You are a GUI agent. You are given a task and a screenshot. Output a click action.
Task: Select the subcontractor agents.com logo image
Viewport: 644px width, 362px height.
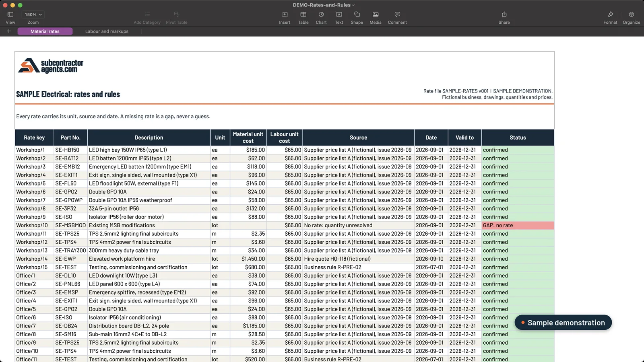51,66
